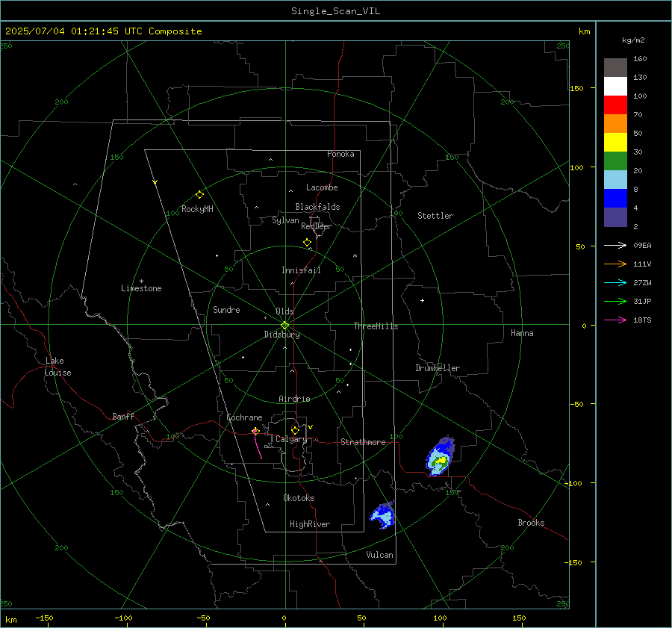Click the Innisfail town label
Viewport: 672px width, 628px height.
(301, 270)
